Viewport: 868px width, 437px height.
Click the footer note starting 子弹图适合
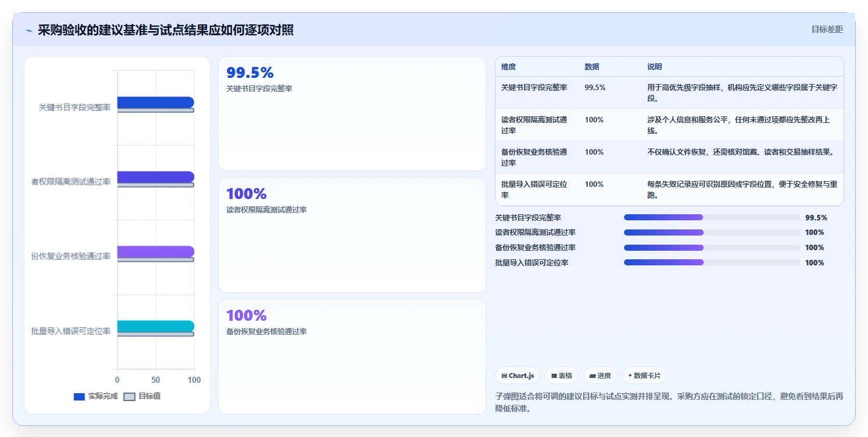pyautogui.click(x=670, y=402)
